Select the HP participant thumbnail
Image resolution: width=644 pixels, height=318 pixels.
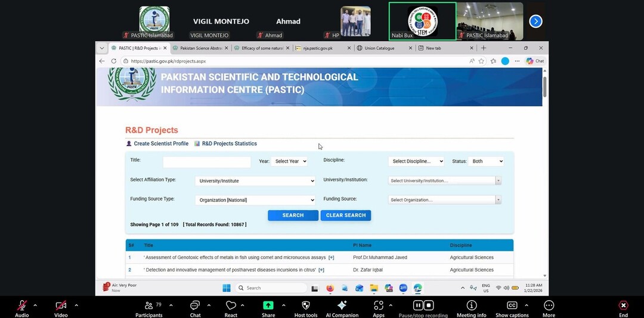[x=355, y=21]
